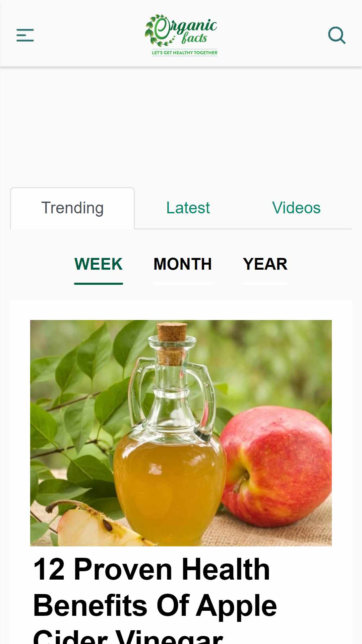Viewport: 362px width, 644px height.
Task: Click the "Benefits Of Apple" headline line
Action: coord(155,606)
